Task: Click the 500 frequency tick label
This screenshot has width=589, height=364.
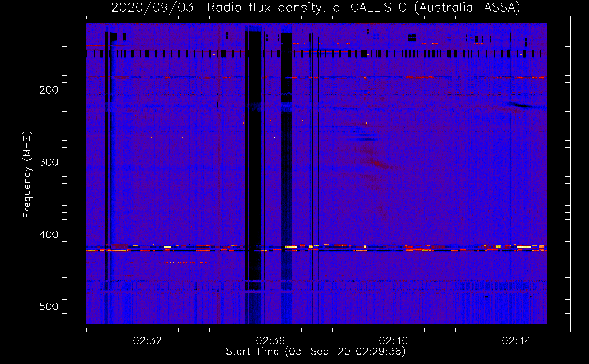Action: click(49, 306)
